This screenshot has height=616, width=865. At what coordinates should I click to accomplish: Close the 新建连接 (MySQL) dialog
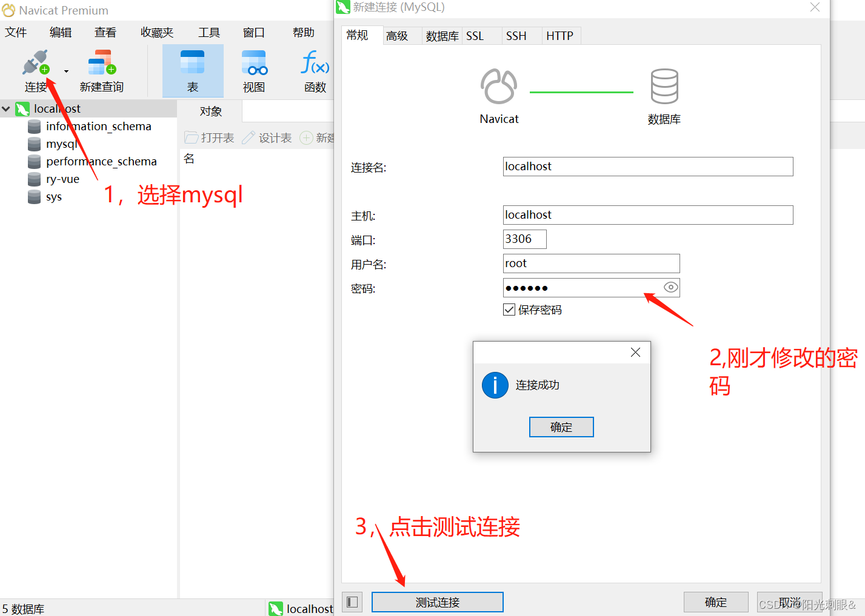815,7
